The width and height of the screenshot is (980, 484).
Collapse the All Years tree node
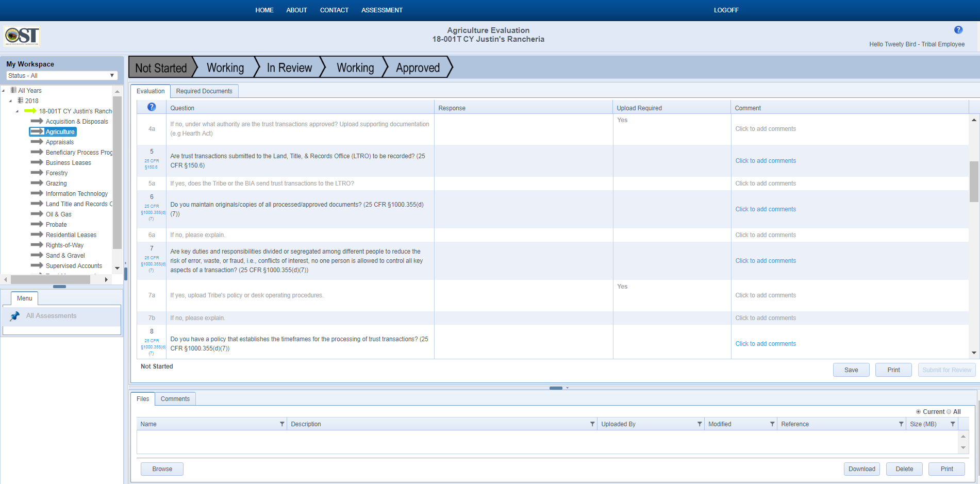[4, 91]
